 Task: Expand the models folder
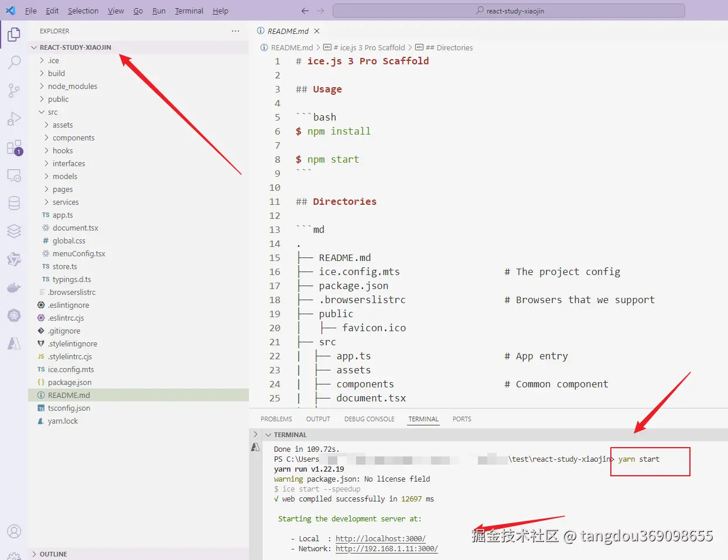click(x=138, y=176)
